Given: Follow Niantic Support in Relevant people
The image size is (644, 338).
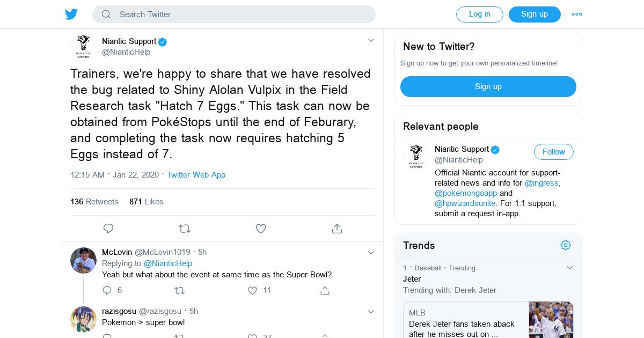Looking at the screenshot, I should 553,152.
